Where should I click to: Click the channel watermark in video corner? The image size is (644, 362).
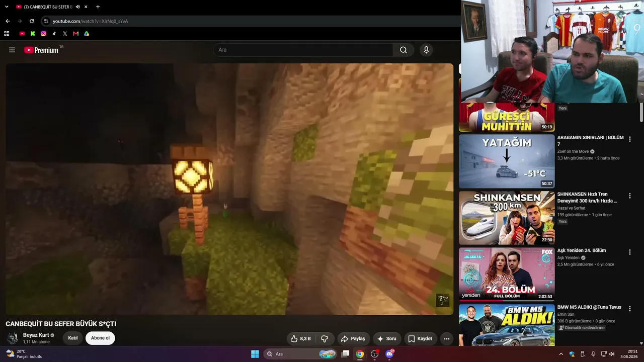click(443, 300)
